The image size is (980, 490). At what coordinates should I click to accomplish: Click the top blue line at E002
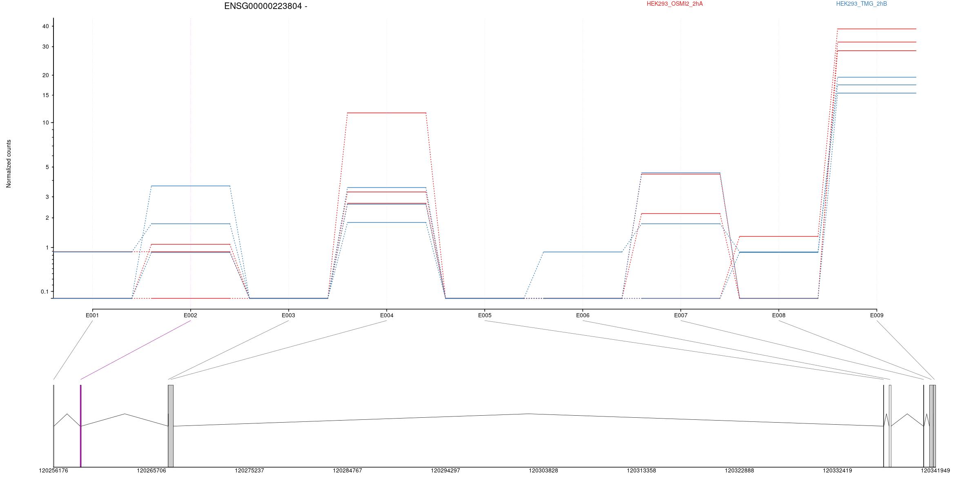tap(190, 186)
